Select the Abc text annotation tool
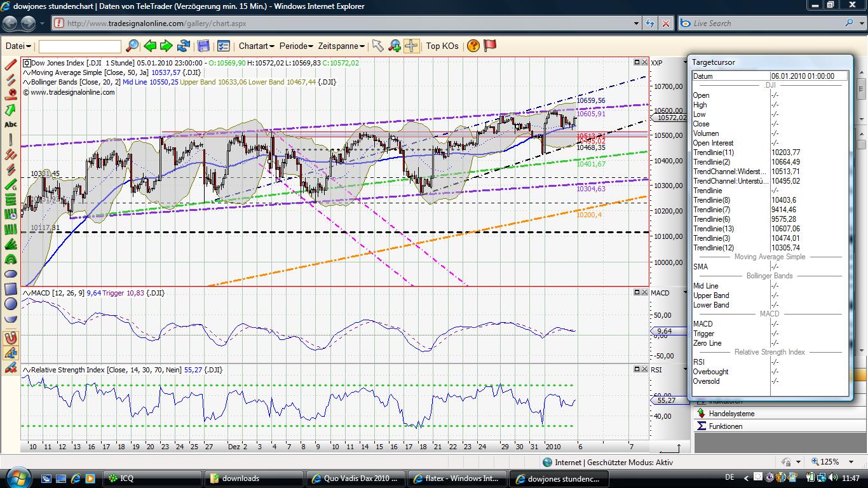 click(x=10, y=124)
